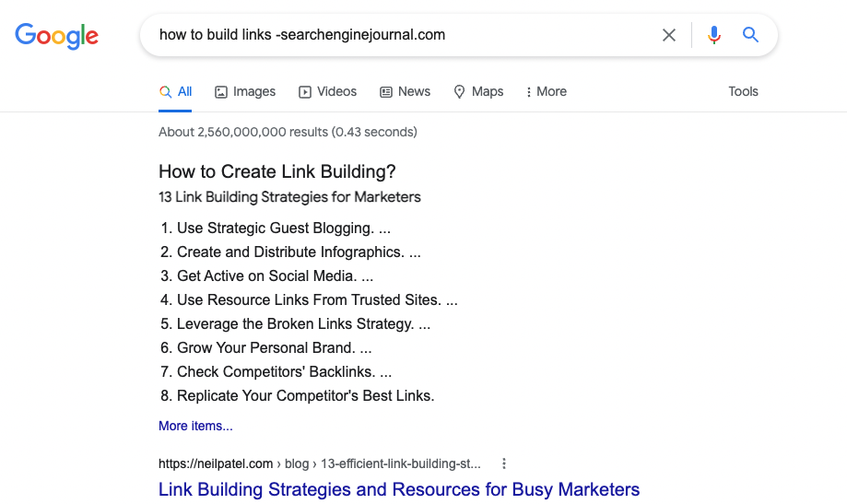Click the neilpatel.com result URL breadcrumb
This screenshot has width=847, height=504.
tap(319, 463)
